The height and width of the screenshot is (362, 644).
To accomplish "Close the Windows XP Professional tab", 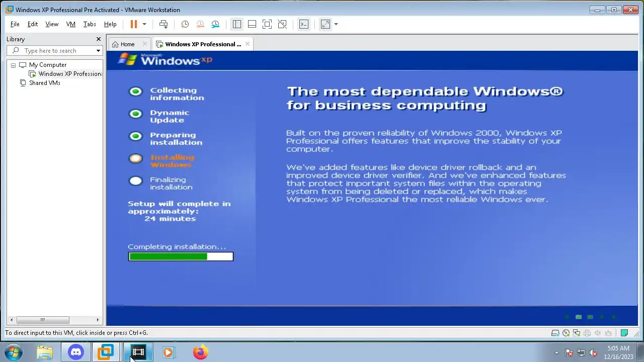I will (248, 44).
